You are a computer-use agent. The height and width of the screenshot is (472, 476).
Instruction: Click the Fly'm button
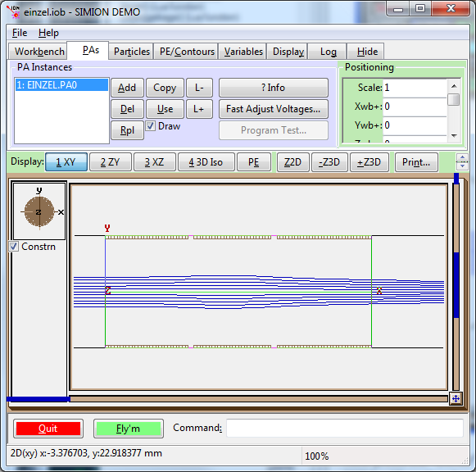[129, 429]
